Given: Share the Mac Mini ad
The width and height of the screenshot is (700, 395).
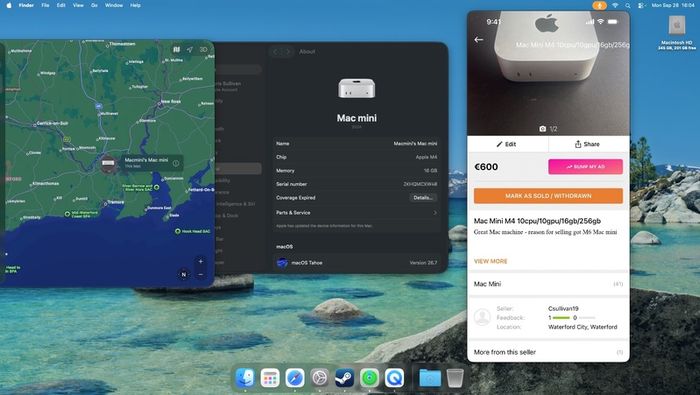Looking at the screenshot, I should pos(587,144).
